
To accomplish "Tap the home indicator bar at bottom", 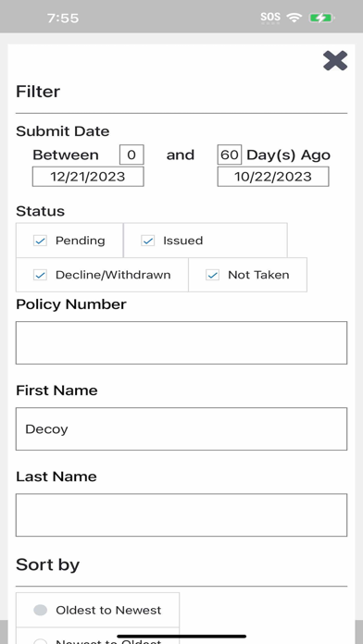I will [181, 637].
